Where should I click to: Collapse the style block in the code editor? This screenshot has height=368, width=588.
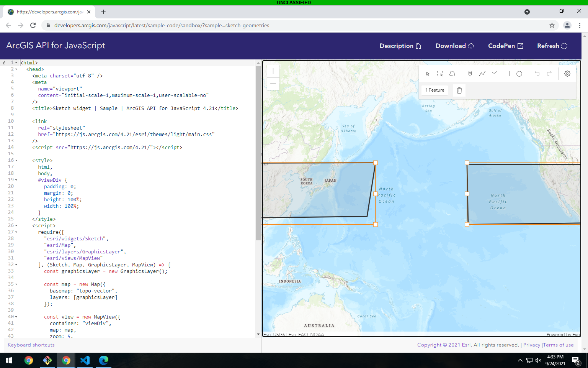16,160
